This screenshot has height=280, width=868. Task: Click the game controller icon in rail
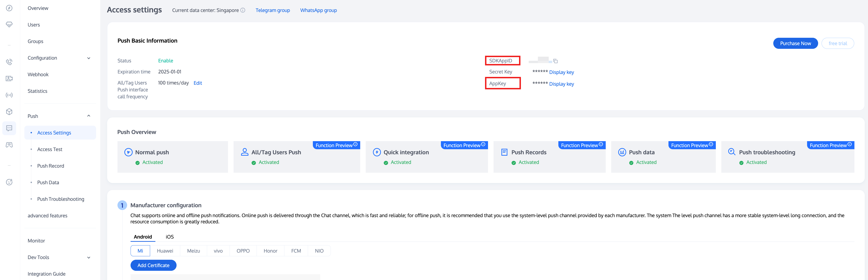[x=9, y=145]
